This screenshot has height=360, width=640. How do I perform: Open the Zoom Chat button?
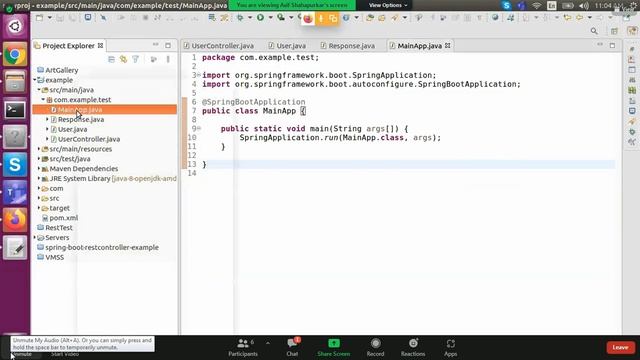292,347
